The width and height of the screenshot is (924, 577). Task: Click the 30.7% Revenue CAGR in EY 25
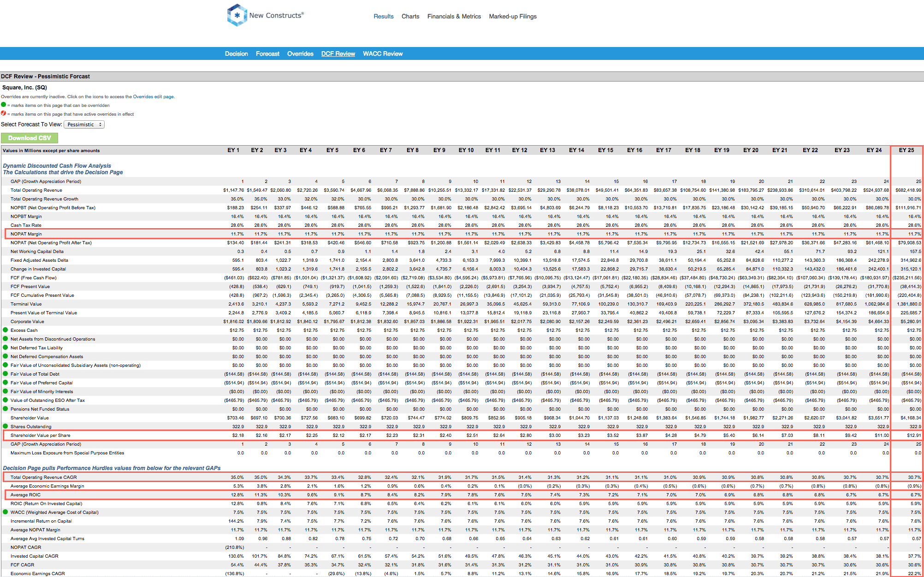tap(915, 477)
